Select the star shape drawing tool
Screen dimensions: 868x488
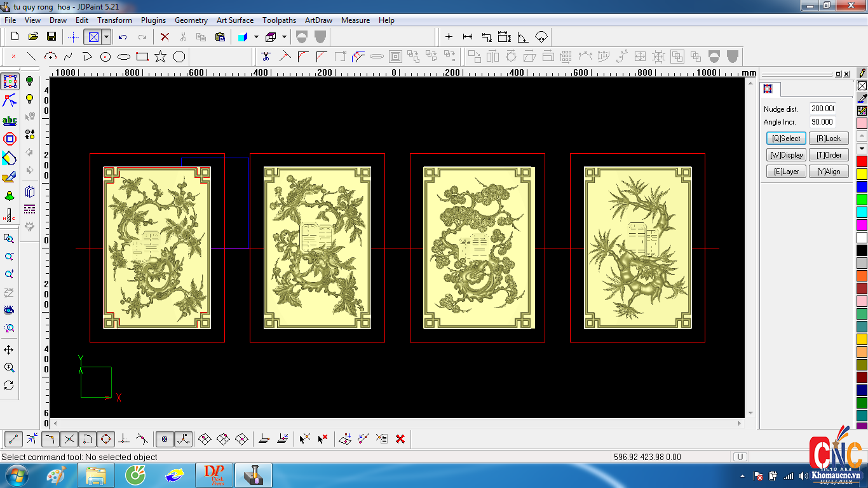(x=160, y=57)
